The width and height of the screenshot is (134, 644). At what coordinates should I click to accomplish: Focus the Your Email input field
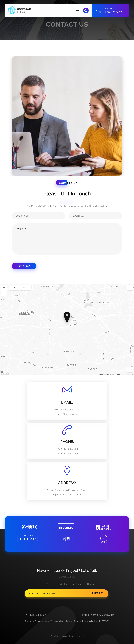coord(96,216)
